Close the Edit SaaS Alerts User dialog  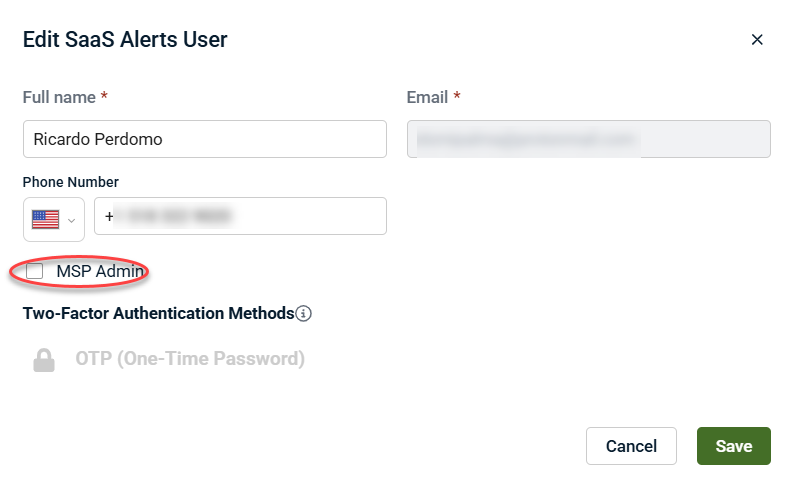[757, 40]
